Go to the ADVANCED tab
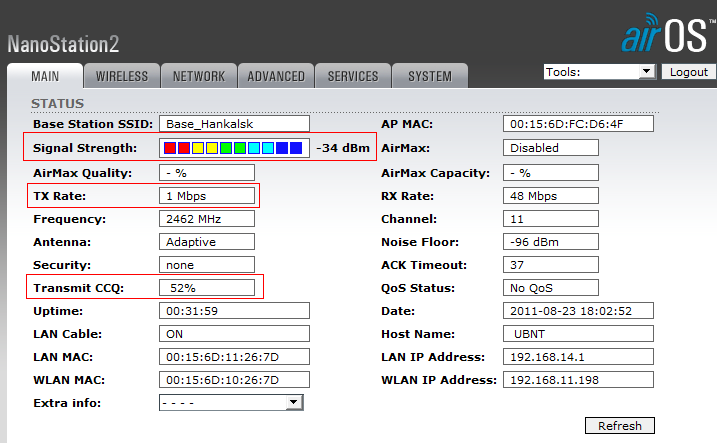The height and width of the screenshot is (443, 717). (x=276, y=76)
